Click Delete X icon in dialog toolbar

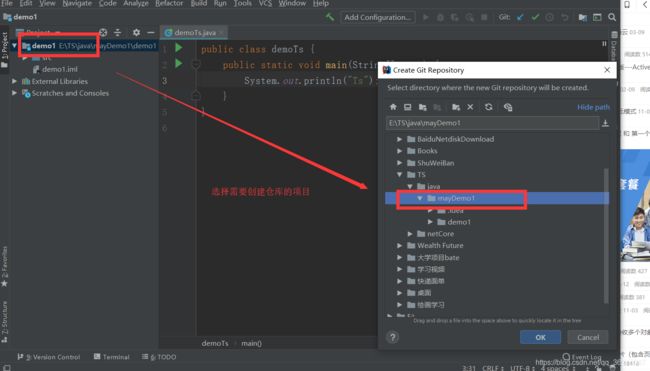tap(470, 107)
